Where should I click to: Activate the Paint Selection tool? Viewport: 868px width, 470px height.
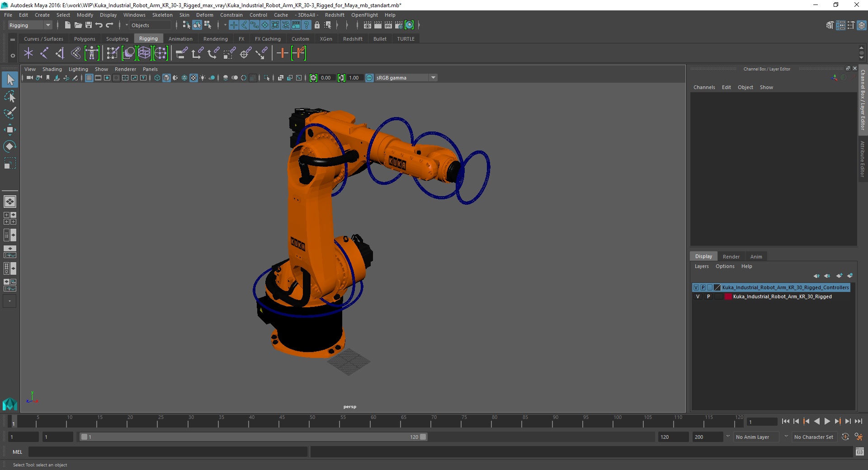tap(10, 113)
